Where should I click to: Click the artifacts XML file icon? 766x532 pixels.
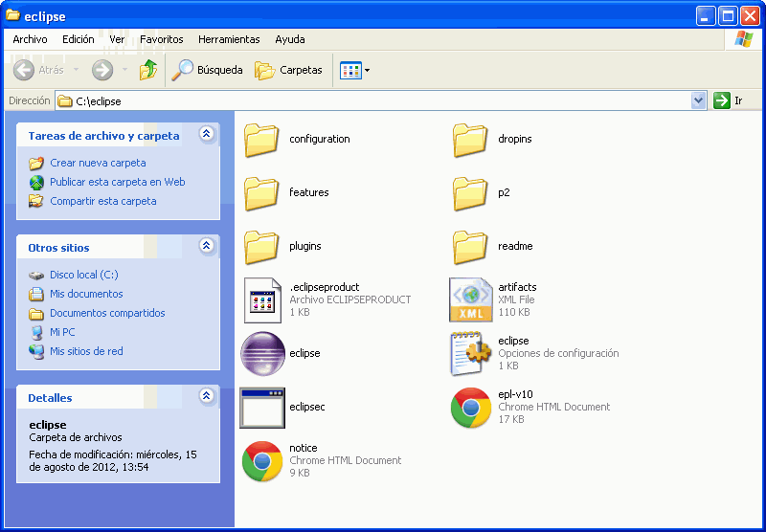[x=471, y=299]
